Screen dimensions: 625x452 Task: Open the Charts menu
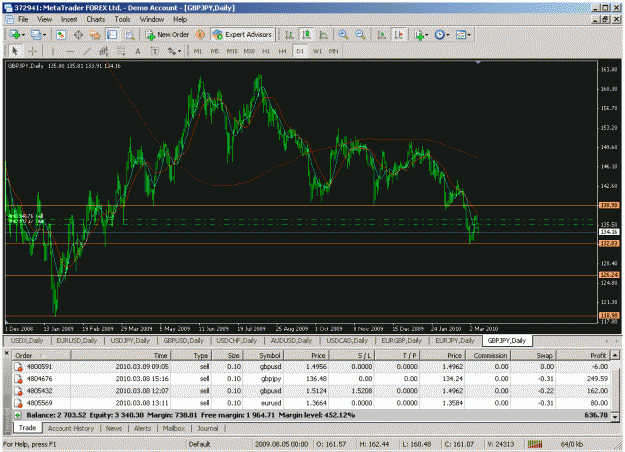click(96, 19)
